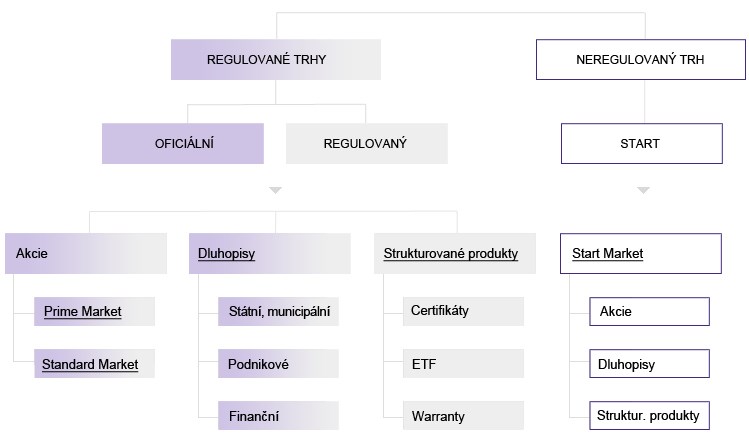Open the Start Market link

[607, 254]
